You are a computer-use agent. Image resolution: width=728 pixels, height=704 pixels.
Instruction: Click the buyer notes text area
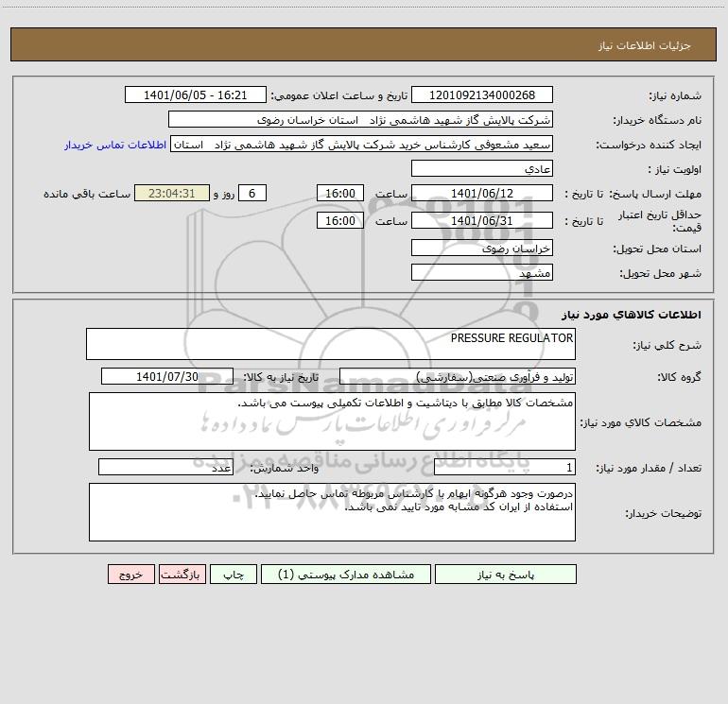332,512
